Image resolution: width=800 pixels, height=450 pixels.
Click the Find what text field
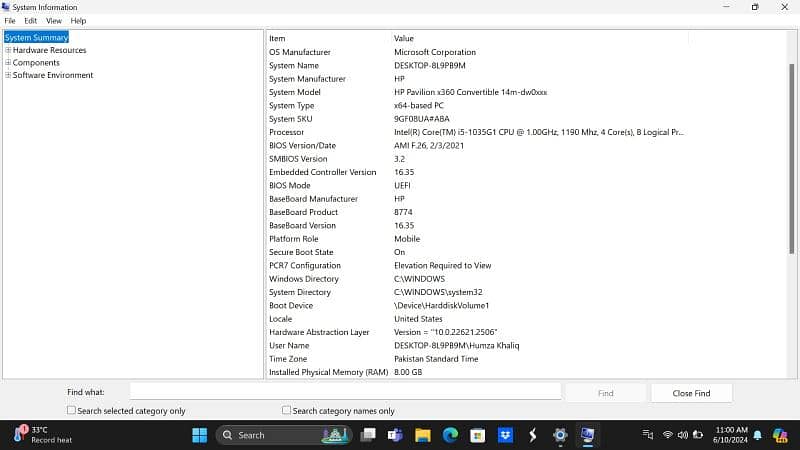click(345, 393)
